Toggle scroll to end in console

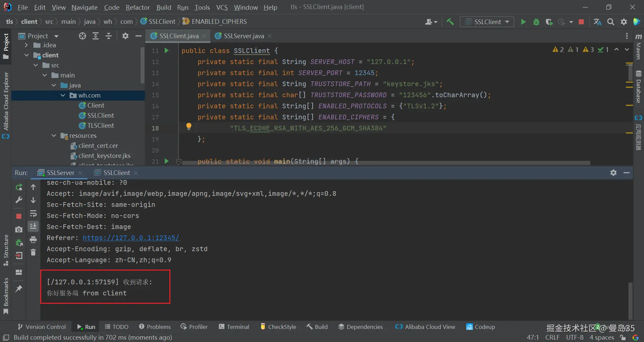tap(33, 227)
